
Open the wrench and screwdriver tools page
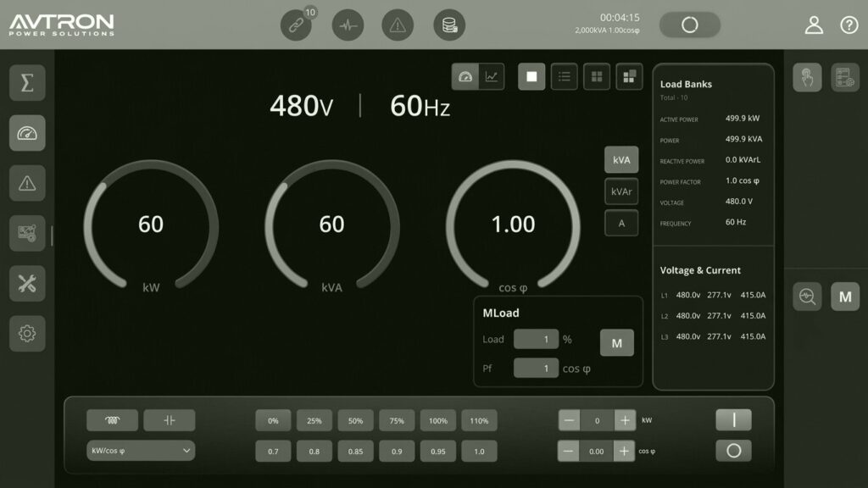(27, 283)
